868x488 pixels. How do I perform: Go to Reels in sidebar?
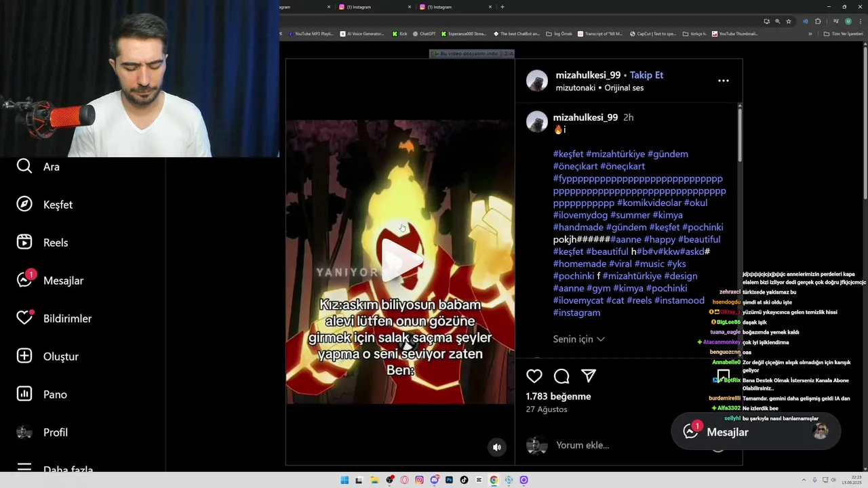(x=42, y=243)
